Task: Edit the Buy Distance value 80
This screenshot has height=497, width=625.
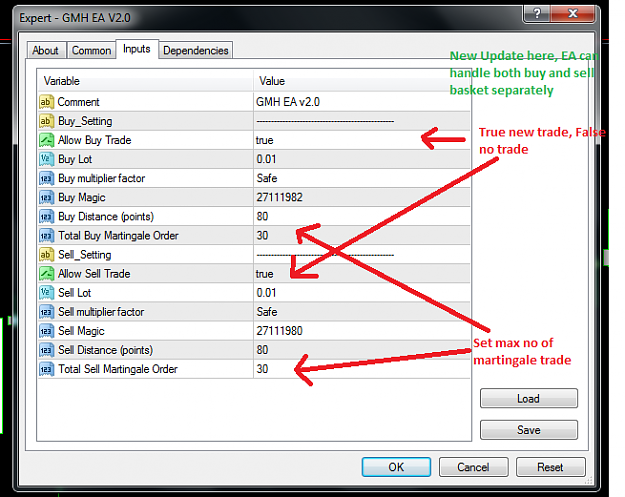Action: pyautogui.click(x=262, y=217)
